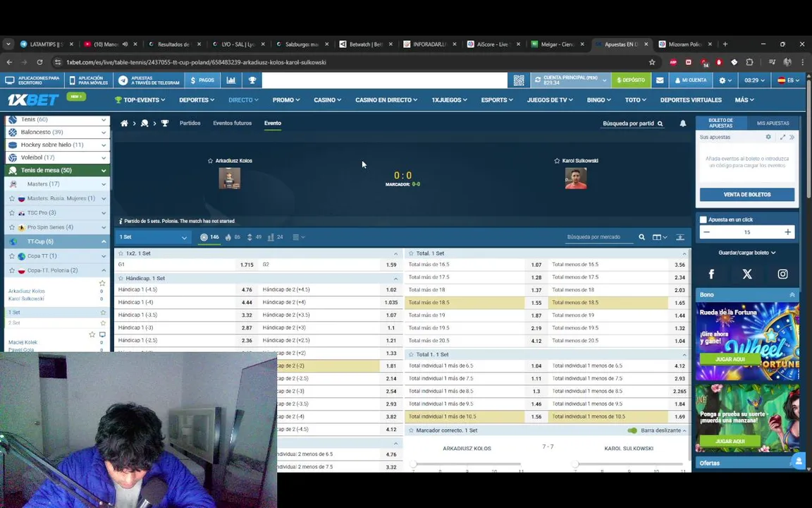Refresh main account balance icon
This screenshot has height=508, width=812.
[x=538, y=80]
